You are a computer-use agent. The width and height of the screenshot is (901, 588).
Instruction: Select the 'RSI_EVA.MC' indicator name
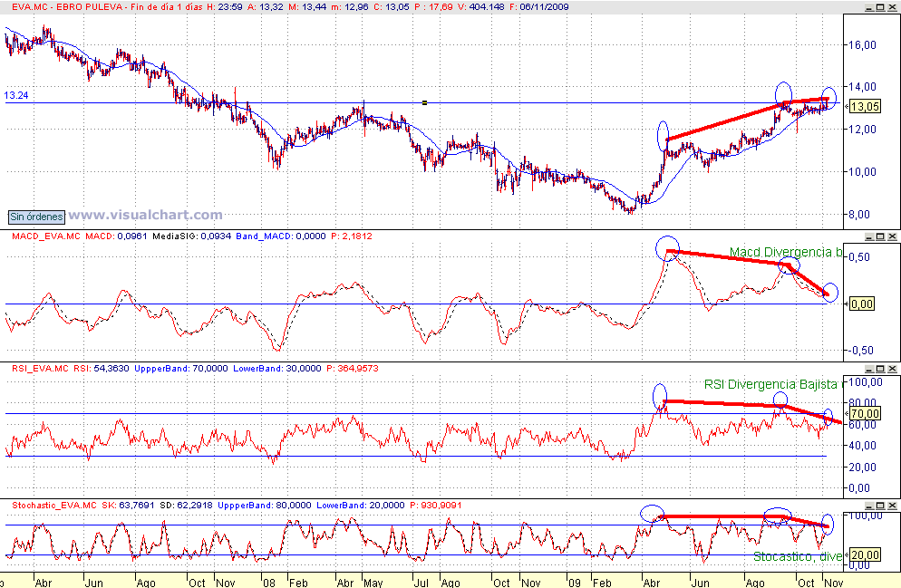(40, 368)
